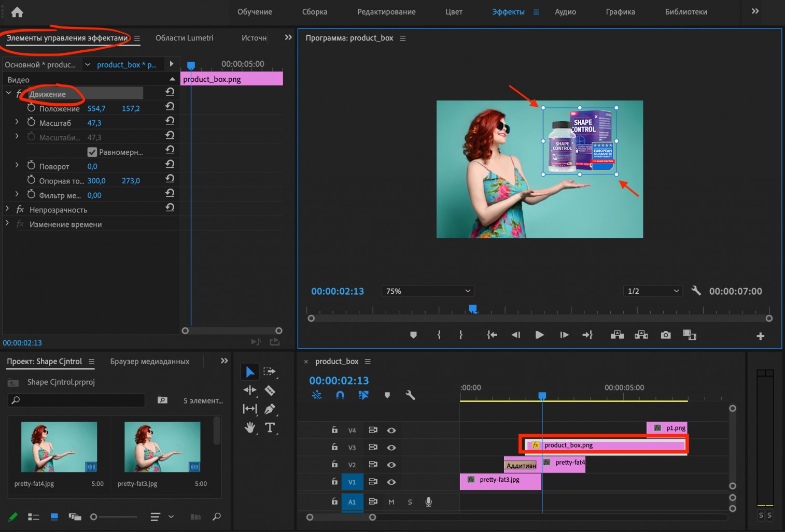The width and height of the screenshot is (785, 532).
Task: Hide track V2 output eye
Action: click(391, 465)
